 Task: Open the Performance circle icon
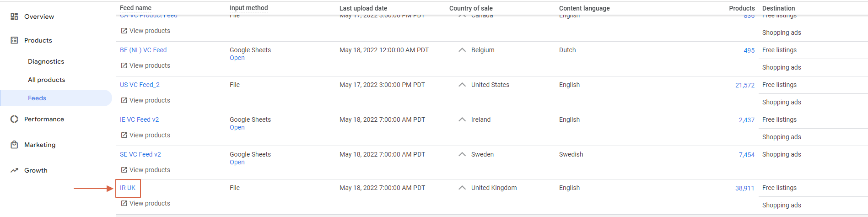point(14,119)
